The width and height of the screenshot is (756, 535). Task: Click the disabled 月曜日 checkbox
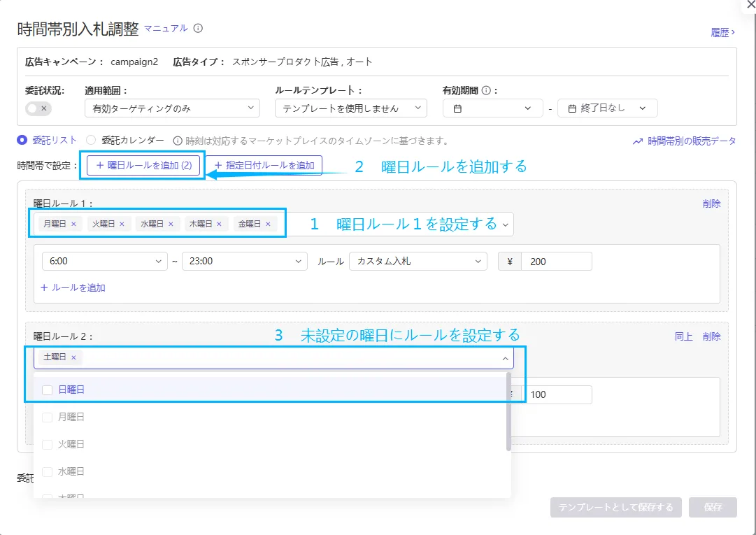pos(48,417)
